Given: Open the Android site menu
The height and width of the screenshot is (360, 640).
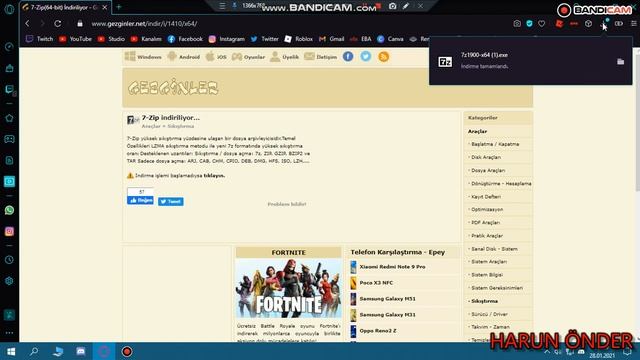Looking at the screenshot, I should click(184, 57).
